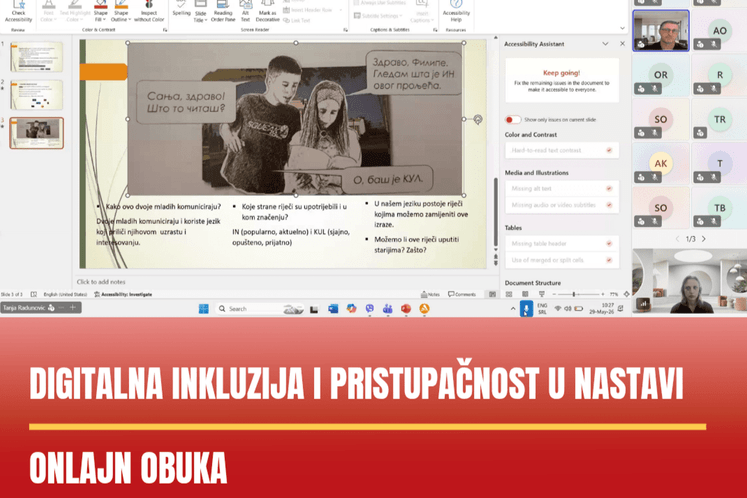Select participant tile AO

click(x=719, y=30)
